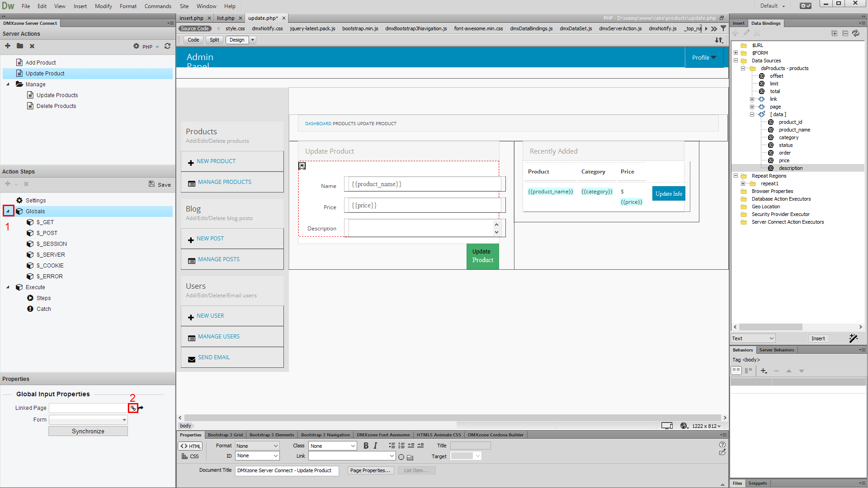Switch to Code view
Screen dimensions: 868x488
tap(193, 40)
